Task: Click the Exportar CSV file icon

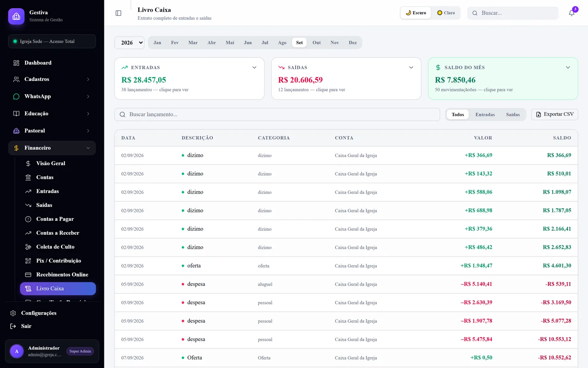Action: point(538,114)
